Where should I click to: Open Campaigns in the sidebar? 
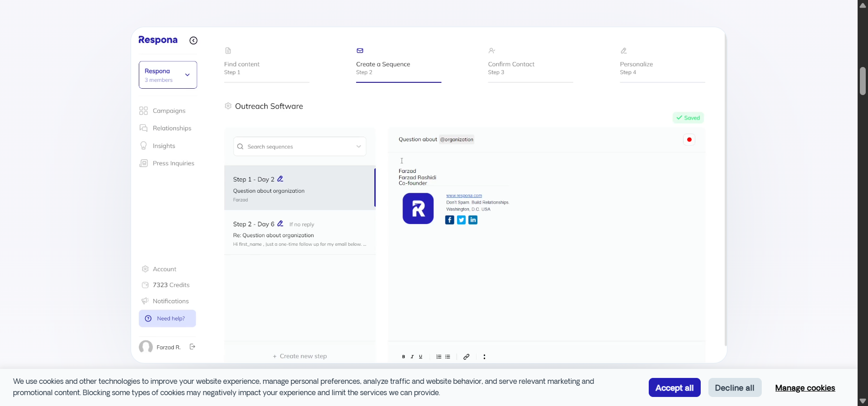coord(169,111)
